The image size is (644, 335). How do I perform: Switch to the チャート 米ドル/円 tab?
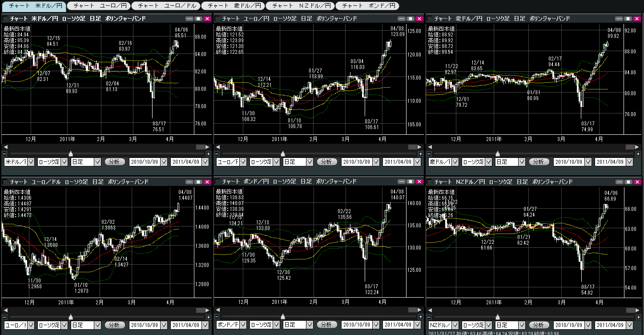(x=34, y=6)
